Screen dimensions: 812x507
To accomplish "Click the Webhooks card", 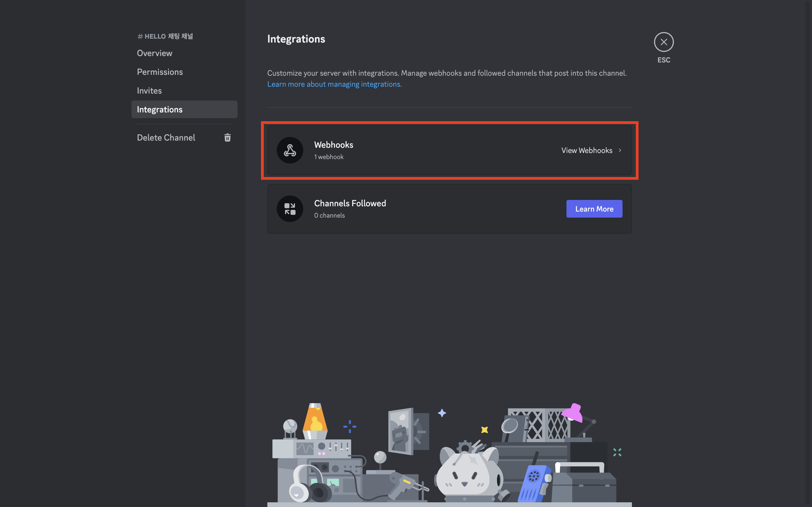I will click(x=449, y=150).
